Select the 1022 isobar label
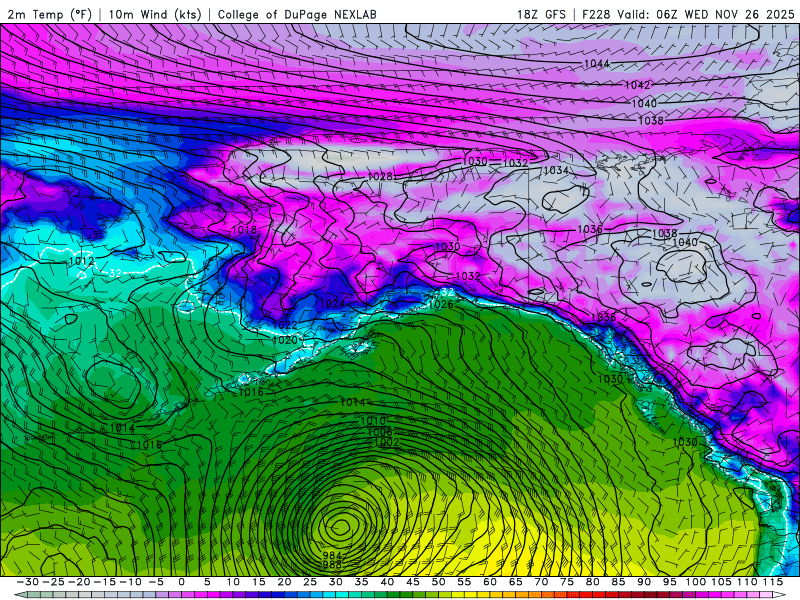 click(x=285, y=325)
